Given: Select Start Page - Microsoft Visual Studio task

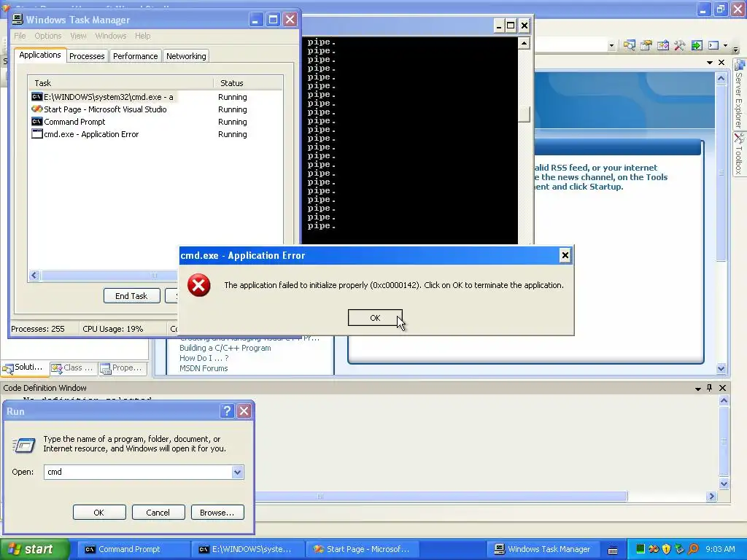Looking at the screenshot, I should click(155, 109).
